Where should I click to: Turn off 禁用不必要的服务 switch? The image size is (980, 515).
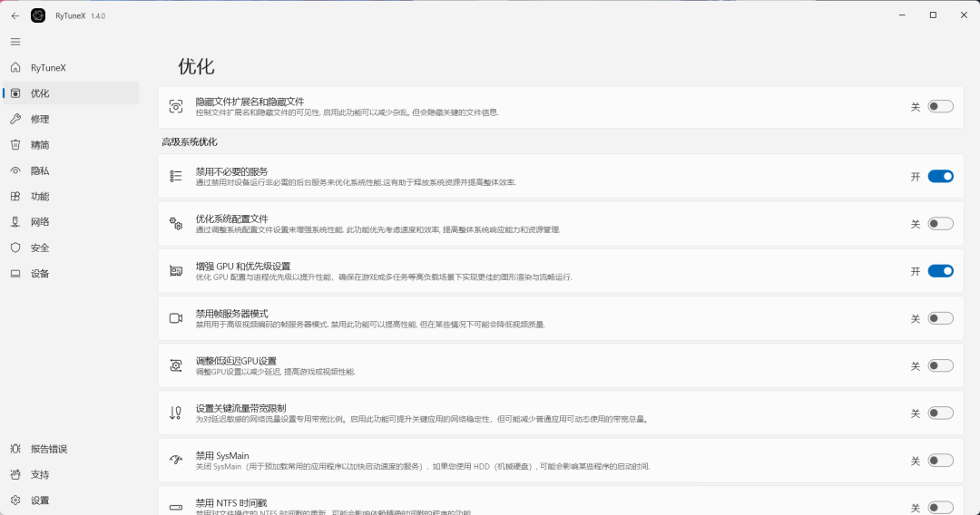coord(940,177)
